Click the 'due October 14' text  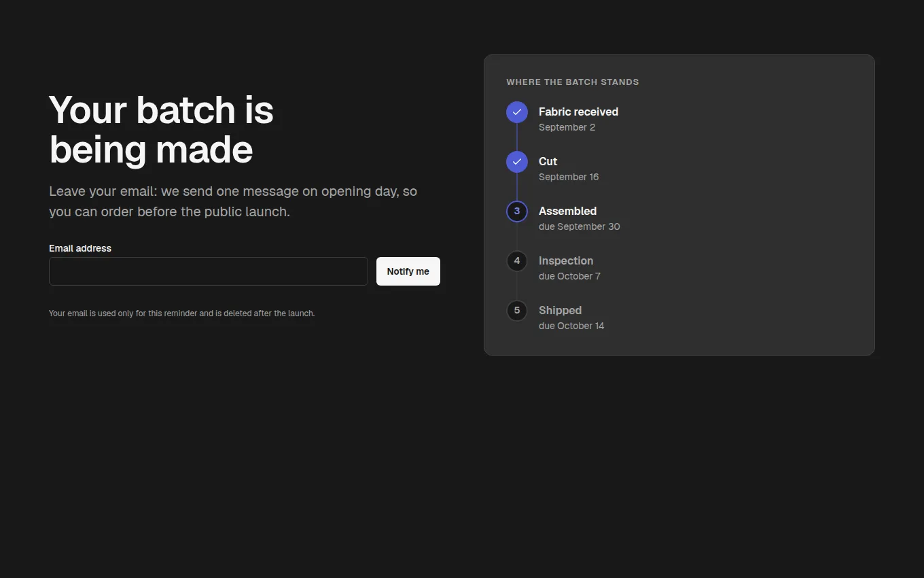[x=571, y=326]
